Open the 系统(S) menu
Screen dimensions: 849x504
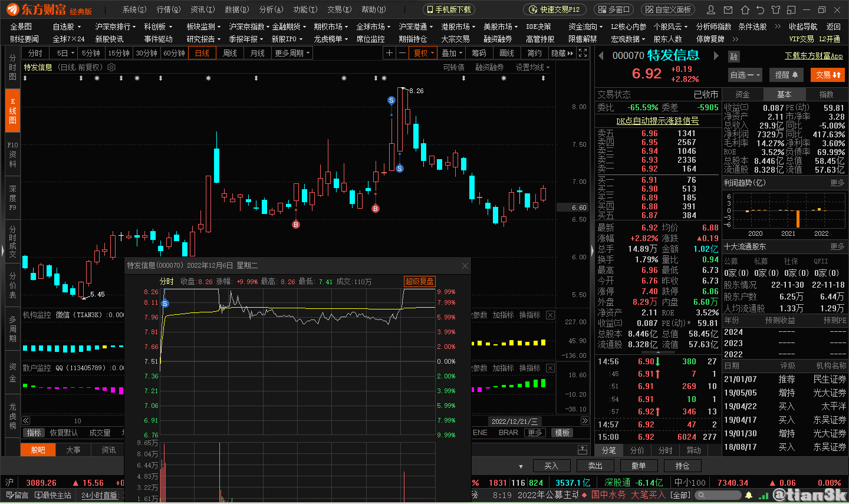click(134, 9)
